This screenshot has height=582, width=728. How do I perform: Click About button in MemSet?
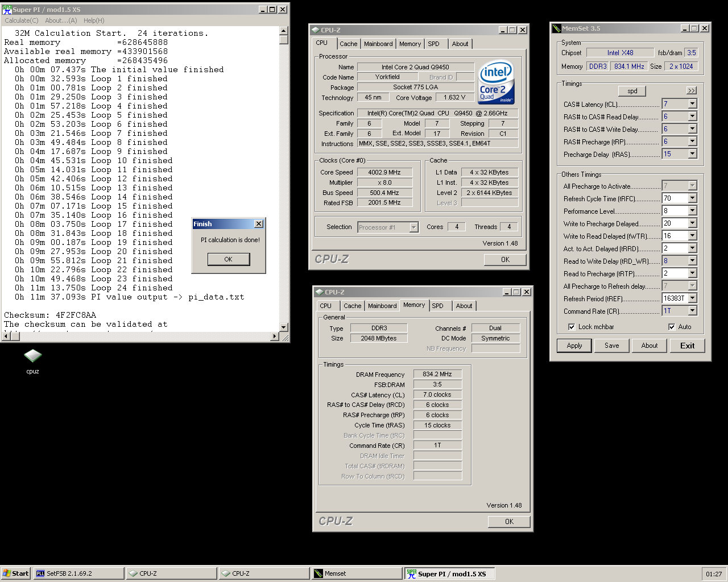(650, 346)
